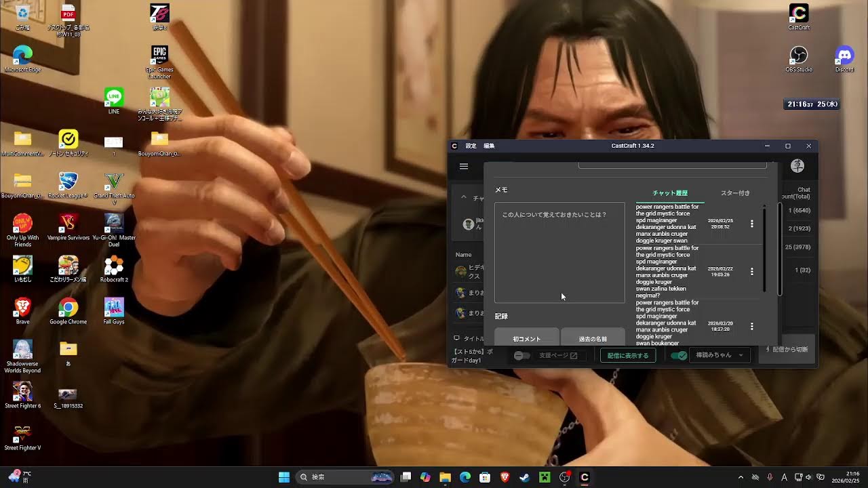868x488 pixels.
Task: Collapse the チャット section chevron
Action: click(464, 197)
